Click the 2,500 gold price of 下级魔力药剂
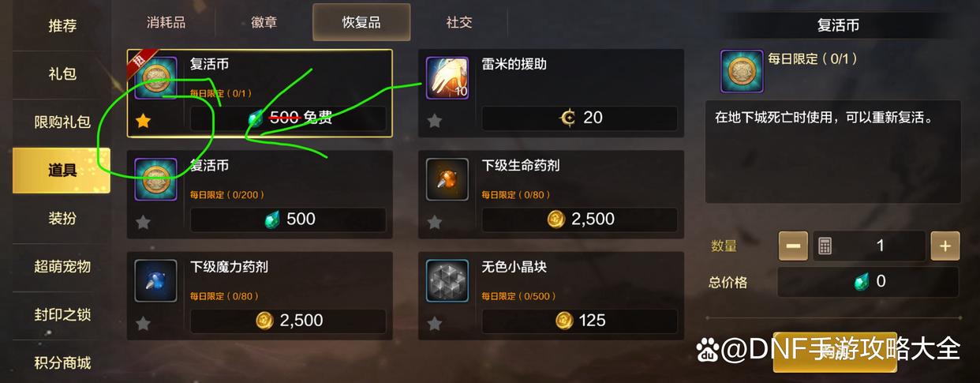The image size is (980, 383). (288, 321)
